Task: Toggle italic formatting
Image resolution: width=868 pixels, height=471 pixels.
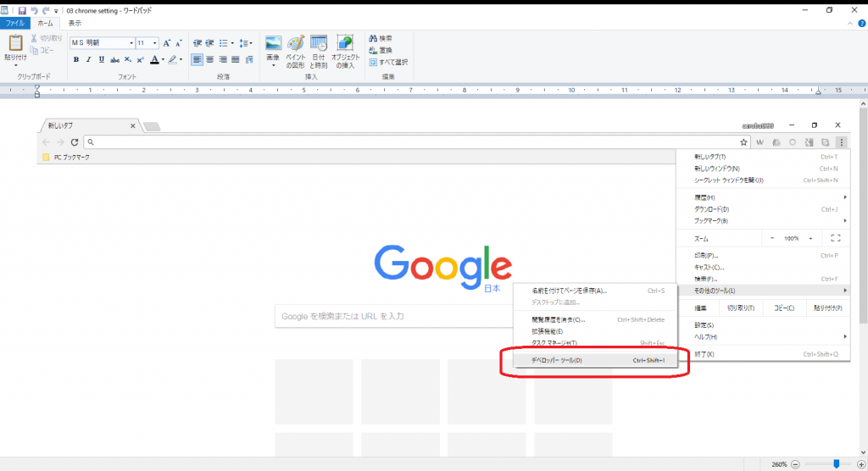Action: pyautogui.click(x=88, y=59)
